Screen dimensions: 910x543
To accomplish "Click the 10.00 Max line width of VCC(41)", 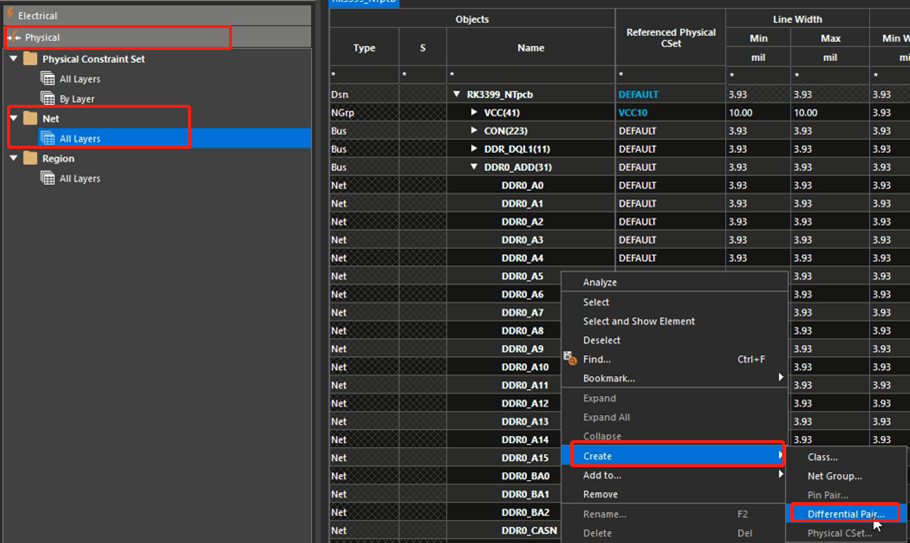I will pos(830,113).
